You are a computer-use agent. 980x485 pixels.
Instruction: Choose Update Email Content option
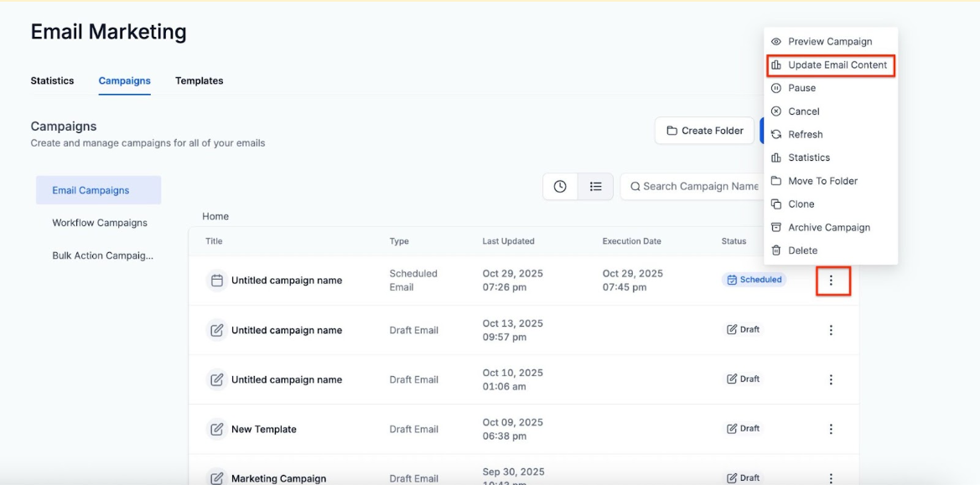[837, 65]
